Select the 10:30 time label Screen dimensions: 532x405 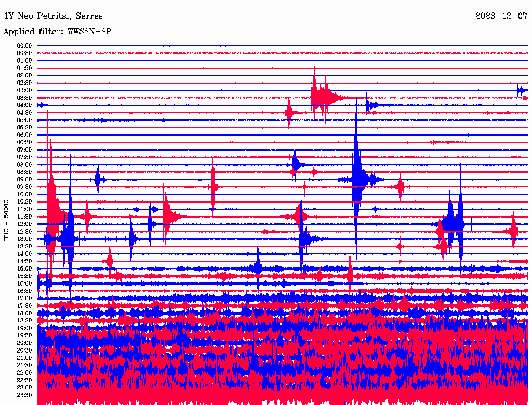pos(24,202)
